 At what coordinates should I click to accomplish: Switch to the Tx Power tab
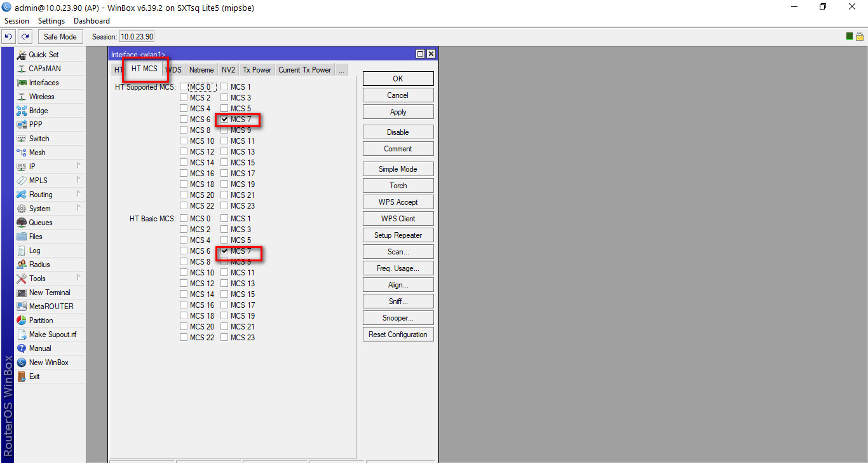click(257, 70)
